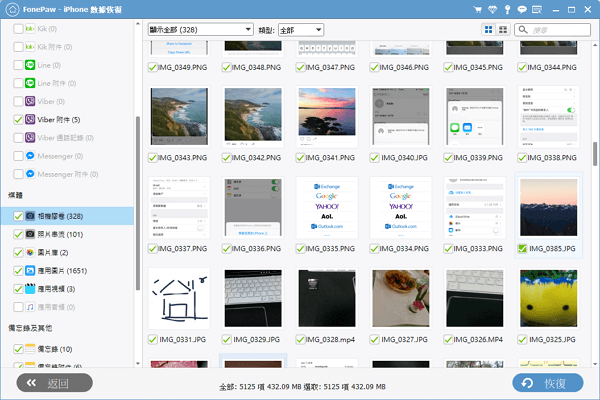Click the key registration icon
600x400 pixels.
tap(507, 10)
